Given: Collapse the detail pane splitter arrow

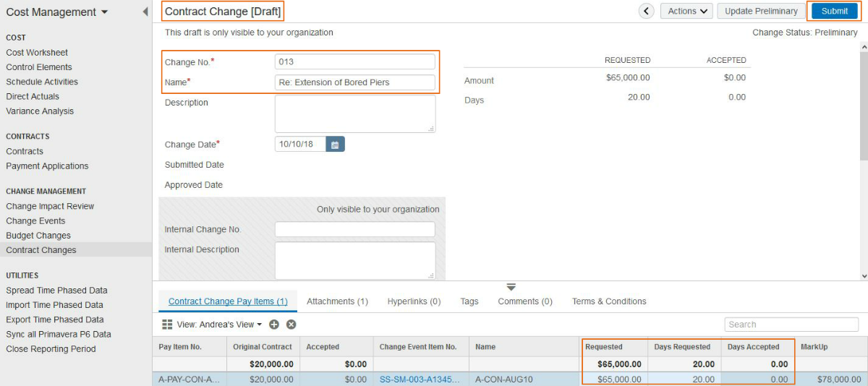Looking at the screenshot, I should [x=511, y=287].
